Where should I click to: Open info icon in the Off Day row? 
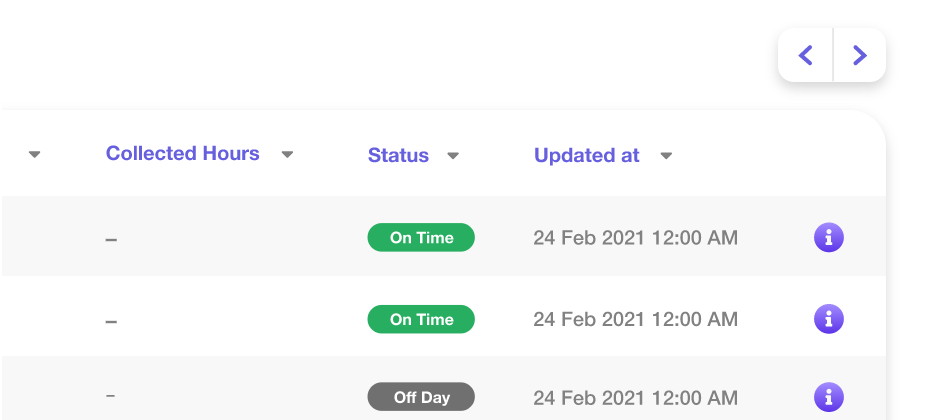pyautogui.click(x=829, y=396)
